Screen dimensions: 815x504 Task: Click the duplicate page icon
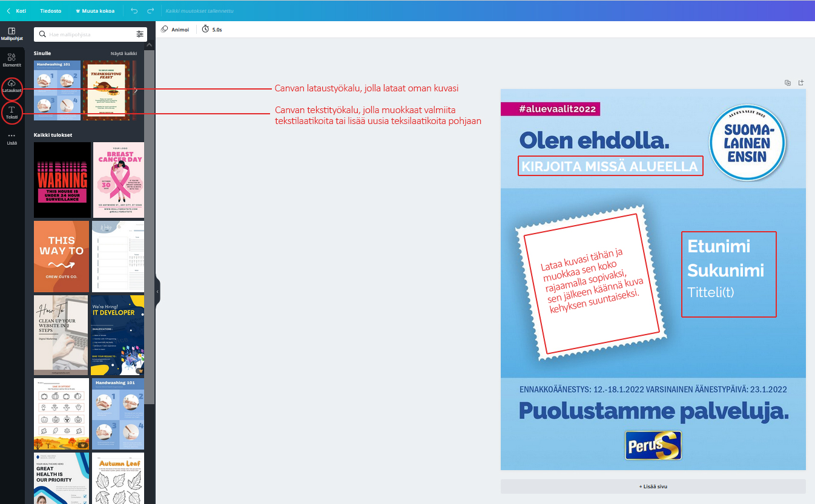tap(788, 83)
